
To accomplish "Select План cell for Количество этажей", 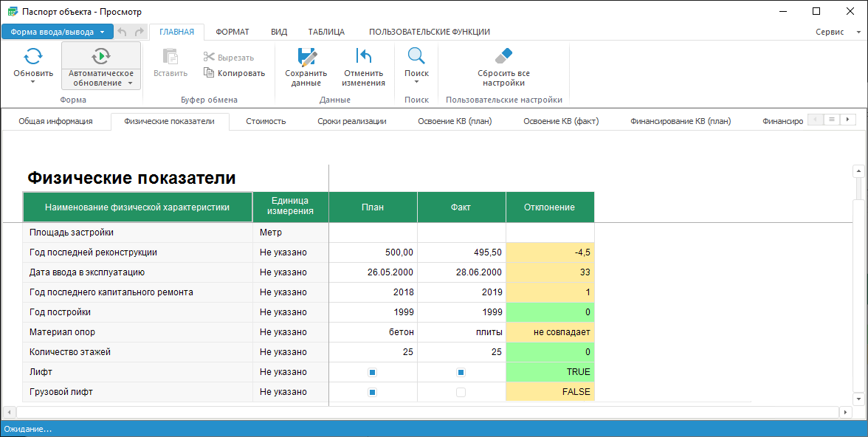I will tap(373, 352).
